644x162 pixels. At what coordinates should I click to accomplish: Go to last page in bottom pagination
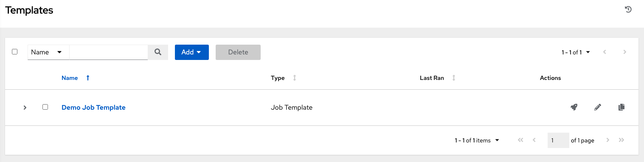(x=622, y=140)
